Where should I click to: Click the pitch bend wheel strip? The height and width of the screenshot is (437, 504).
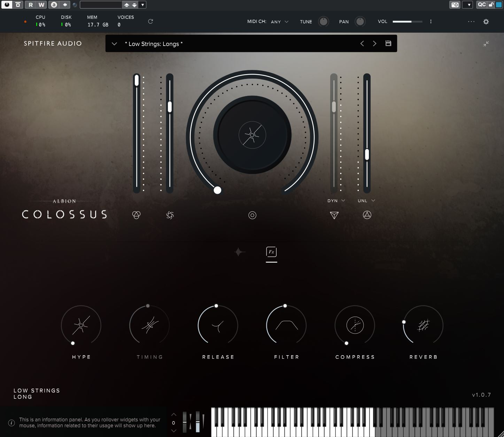(185, 421)
